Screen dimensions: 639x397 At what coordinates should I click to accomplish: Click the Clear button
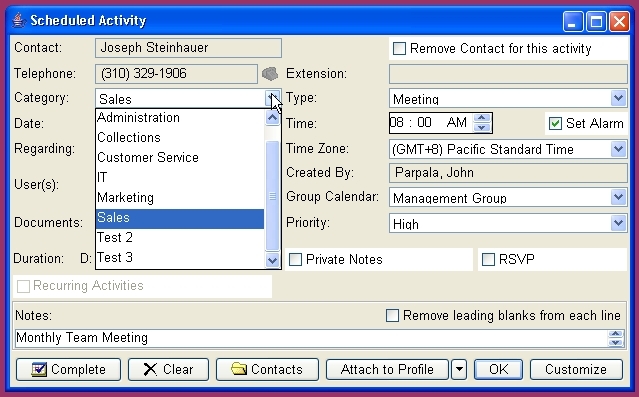[x=168, y=369]
